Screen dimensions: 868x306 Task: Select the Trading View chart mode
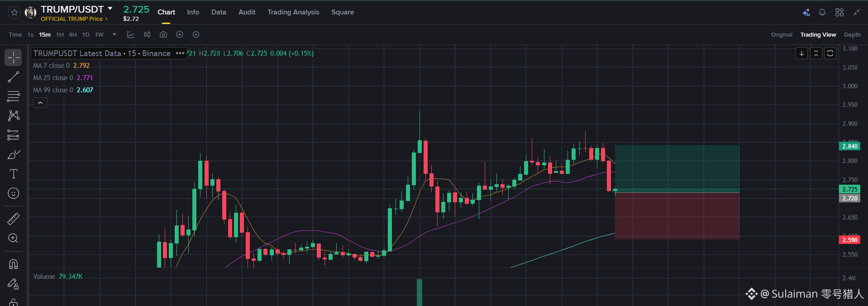pyautogui.click(x=818, y=34)
